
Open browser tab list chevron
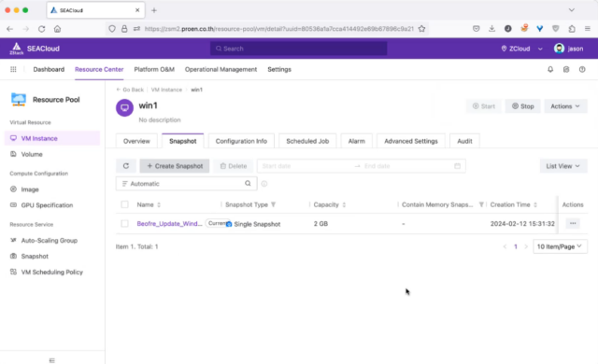pos(571,10)
